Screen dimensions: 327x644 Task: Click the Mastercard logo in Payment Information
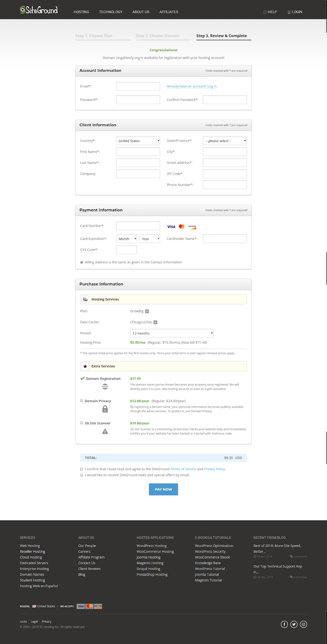coord(181,227)
